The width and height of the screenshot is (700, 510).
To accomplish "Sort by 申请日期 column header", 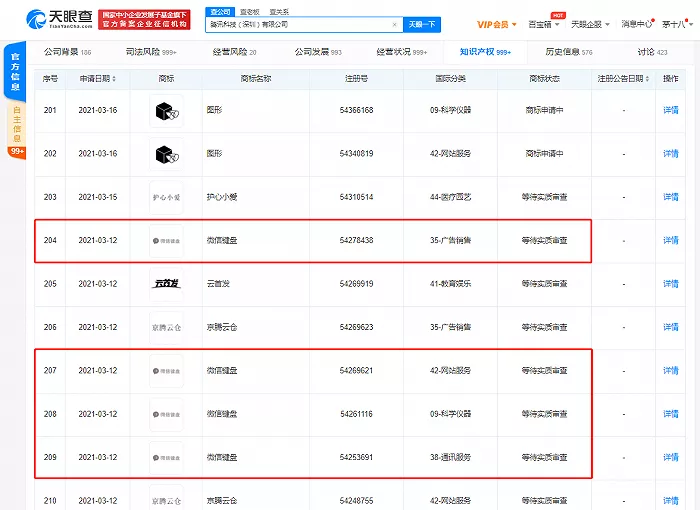I will (97, 79).
